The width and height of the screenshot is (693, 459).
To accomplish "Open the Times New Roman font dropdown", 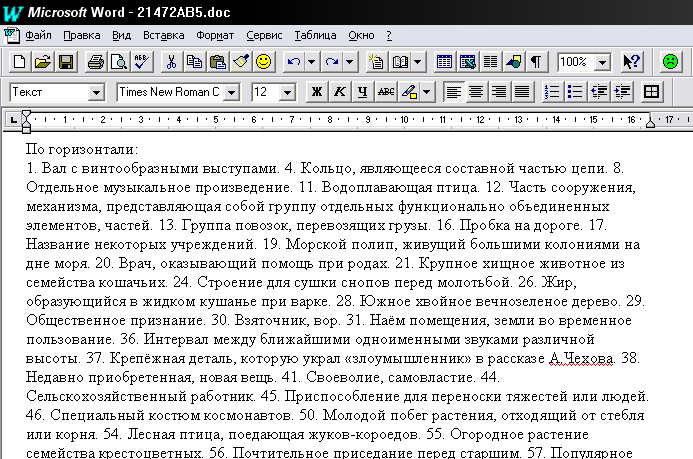I will [x=231, y=93].
